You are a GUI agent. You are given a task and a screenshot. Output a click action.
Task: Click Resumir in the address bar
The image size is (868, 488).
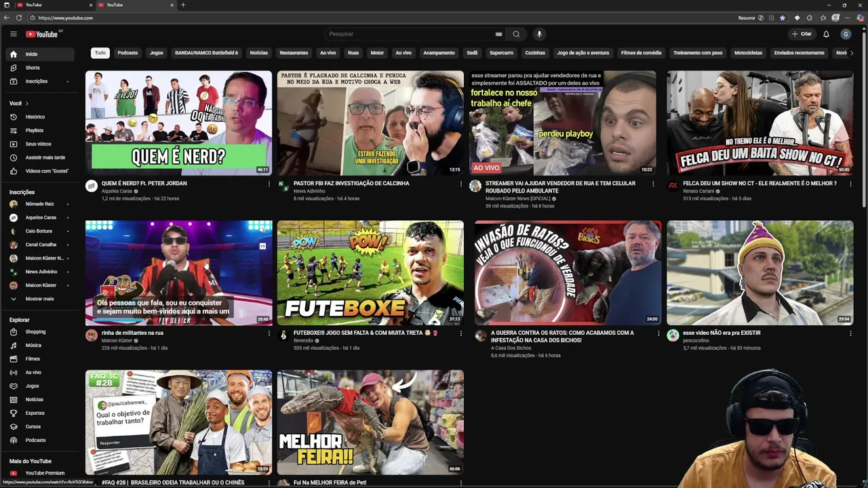746,18
